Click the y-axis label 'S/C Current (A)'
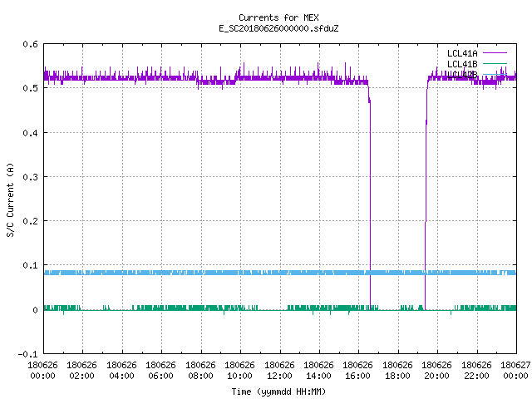 [10, 199]
